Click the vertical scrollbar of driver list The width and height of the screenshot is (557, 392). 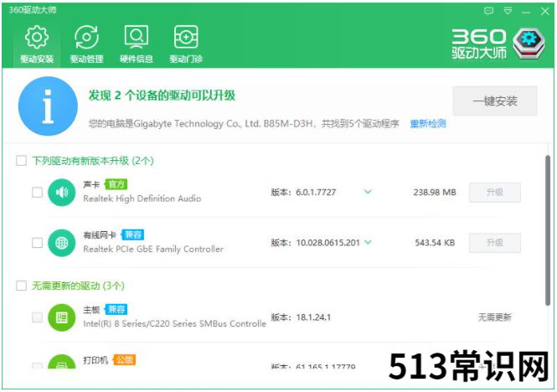(x=548, y=230)
